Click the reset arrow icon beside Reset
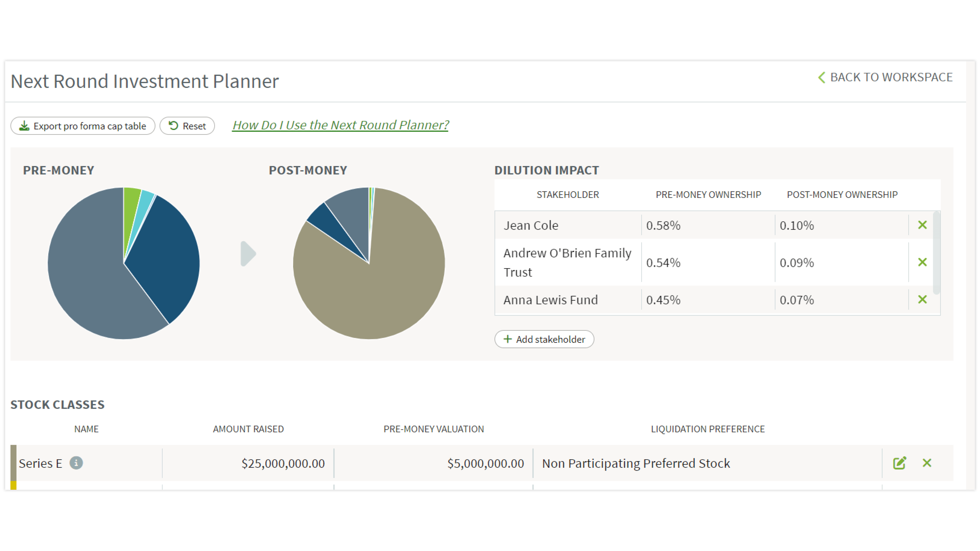 (173, 125)
